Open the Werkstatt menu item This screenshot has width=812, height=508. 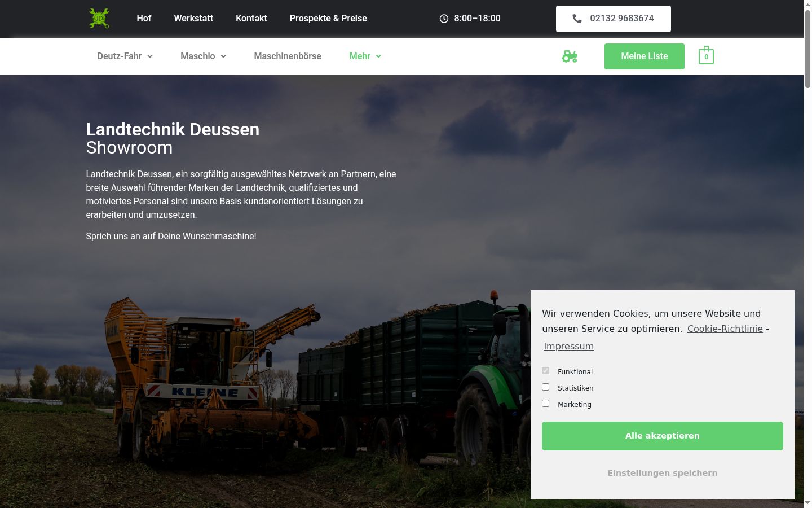click(193, 19)
